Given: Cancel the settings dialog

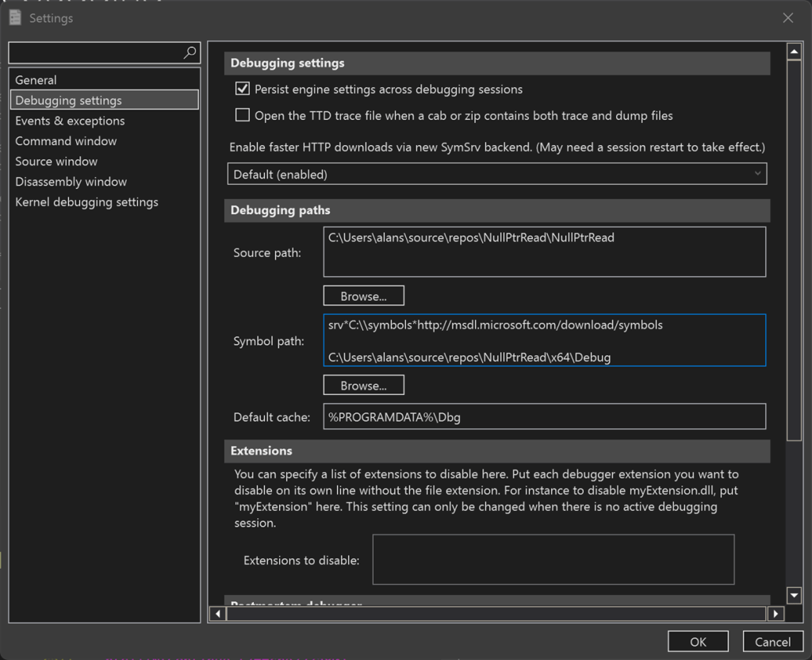Looking at the screenshot, I should point(772,642).
